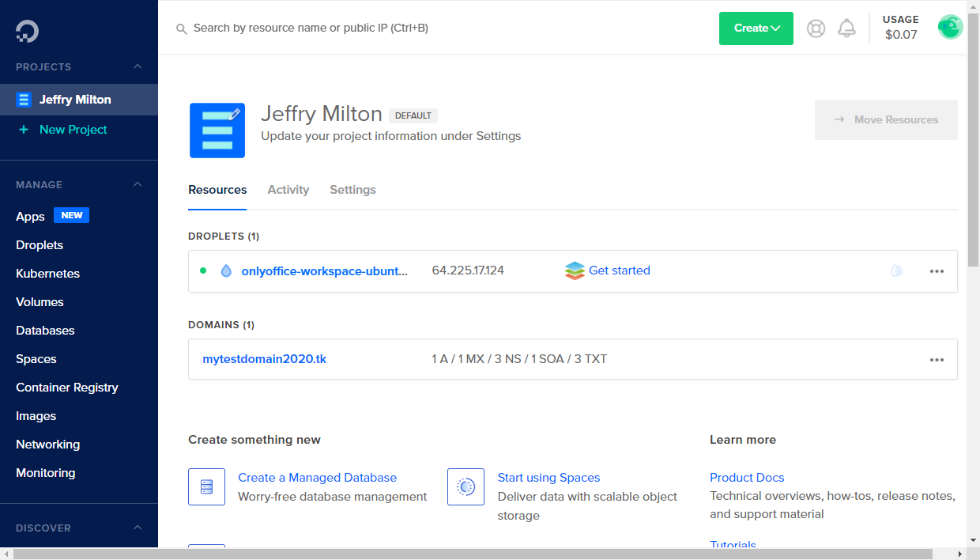Edit the project icon with the pencil
This screenshot has height=560, width=980.
233,115
